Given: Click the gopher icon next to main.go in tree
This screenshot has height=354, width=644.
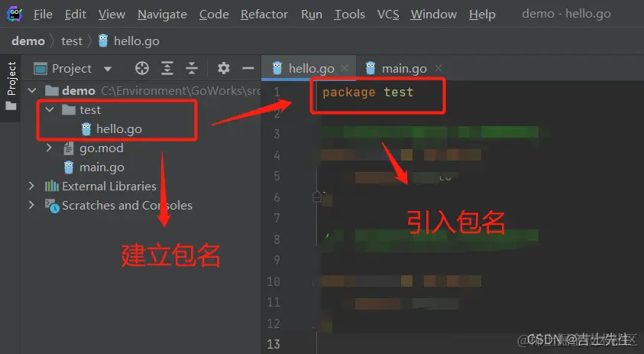Looking at the screenshot, I should (69, 167).
